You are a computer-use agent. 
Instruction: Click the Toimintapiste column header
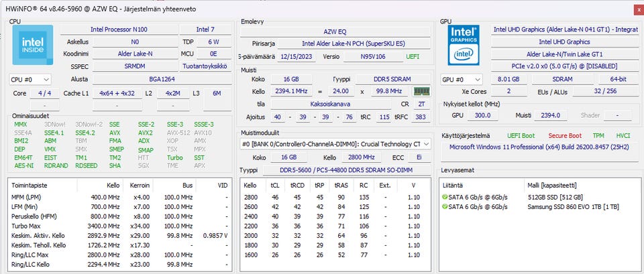43,186
